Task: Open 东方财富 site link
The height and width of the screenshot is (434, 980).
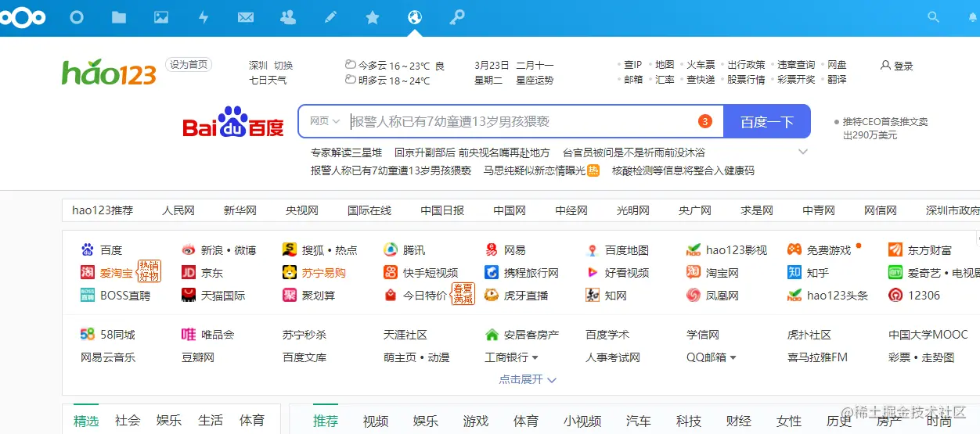Action: pos(921,250)
